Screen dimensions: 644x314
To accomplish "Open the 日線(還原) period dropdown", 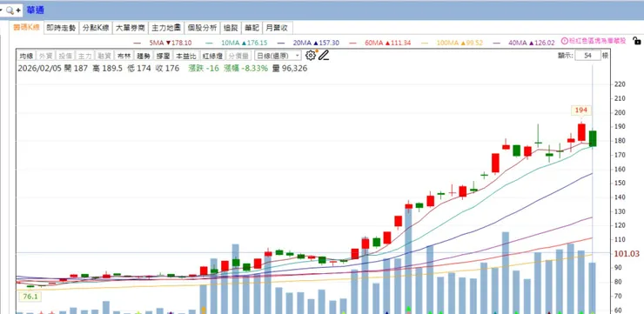I will click(278, 56).
